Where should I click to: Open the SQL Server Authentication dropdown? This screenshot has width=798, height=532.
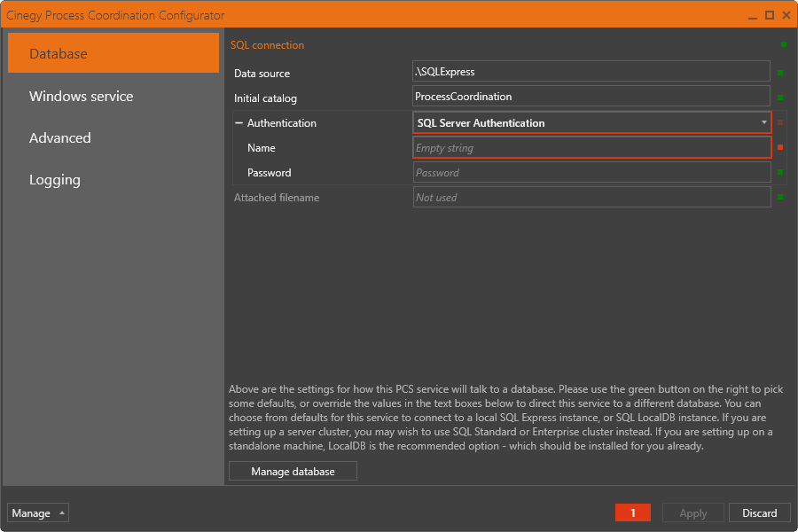pyautogui.click(x=592, y=122)
